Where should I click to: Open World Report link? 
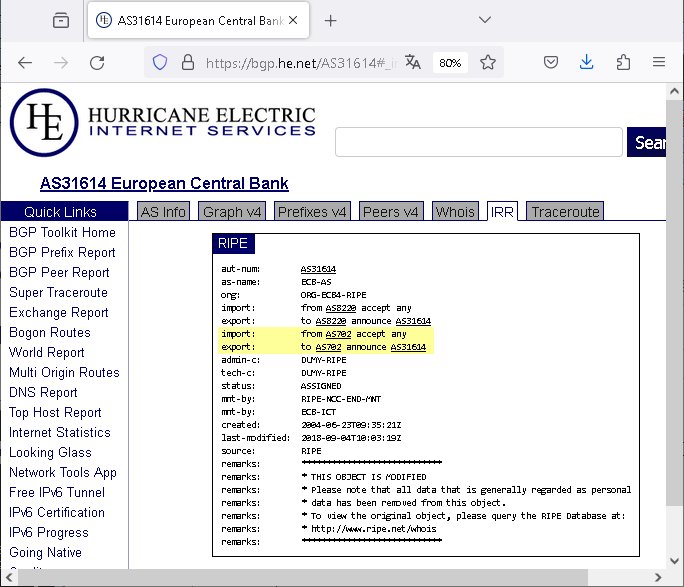[x=47, y=352]
